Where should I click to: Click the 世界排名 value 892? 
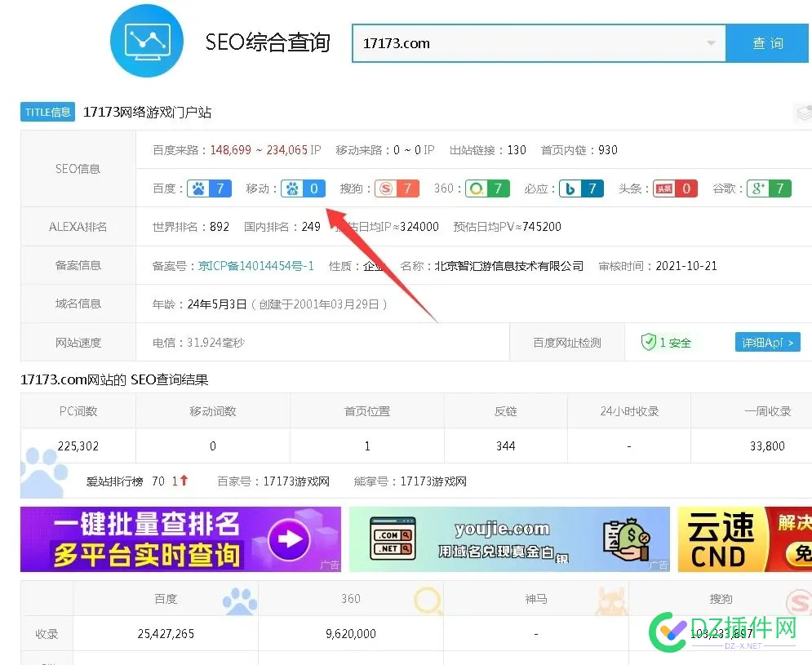[220, 226]
